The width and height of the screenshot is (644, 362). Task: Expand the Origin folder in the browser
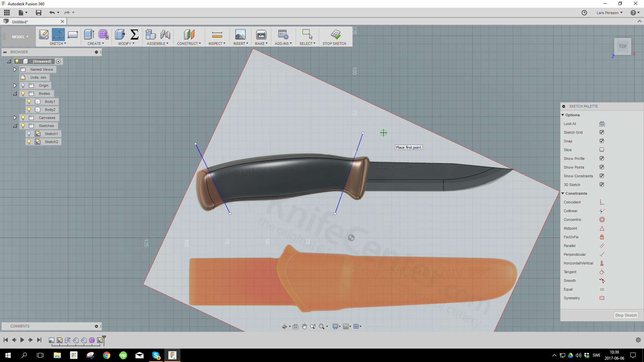pyautogui.click(x=15, y=85)
